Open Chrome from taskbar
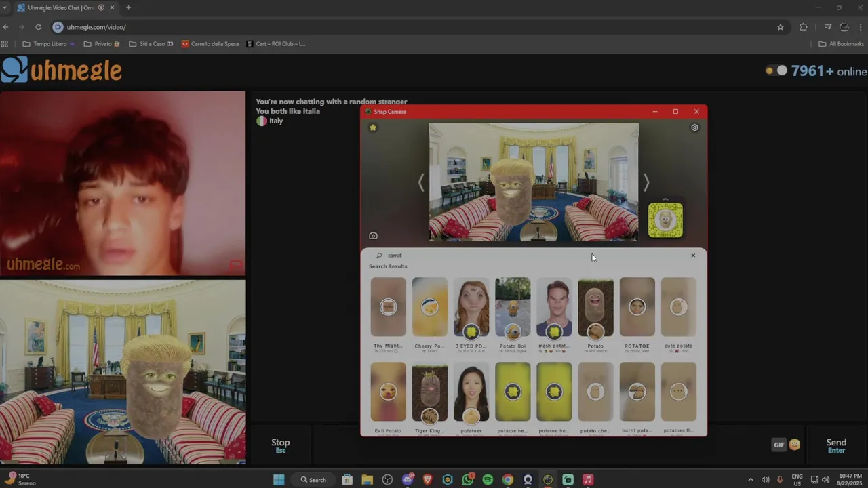 click(x=507, y=480)
